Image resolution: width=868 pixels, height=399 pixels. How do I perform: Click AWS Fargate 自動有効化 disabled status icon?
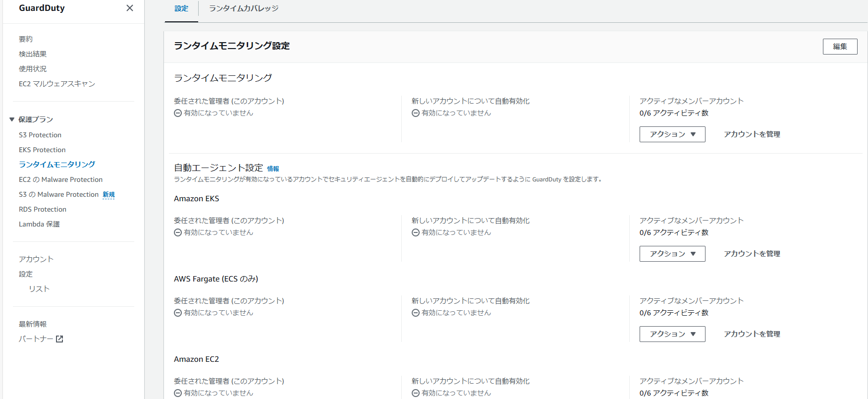(x=416, y=313)
